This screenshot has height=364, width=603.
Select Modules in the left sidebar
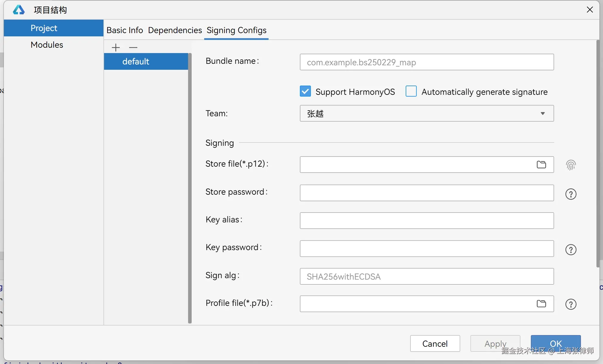pyautogui.click(x=47, y=45)
